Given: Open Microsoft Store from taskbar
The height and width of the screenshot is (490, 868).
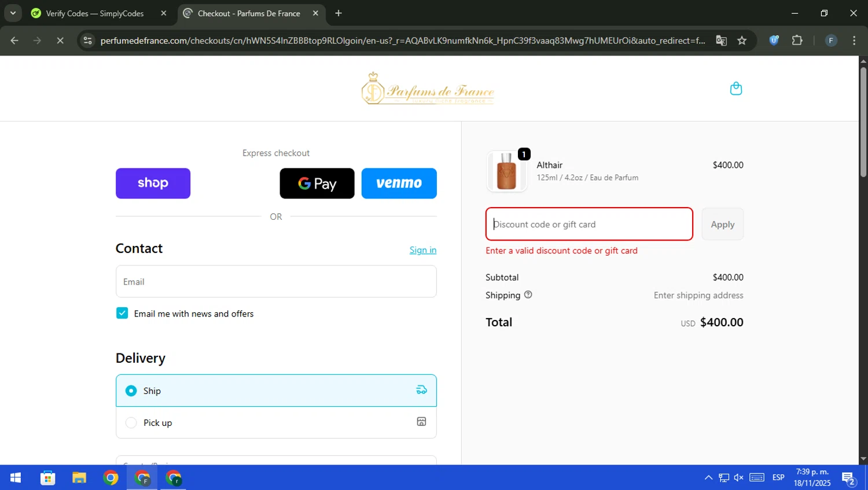Looking at the screenshot, I should pos(47,477).
